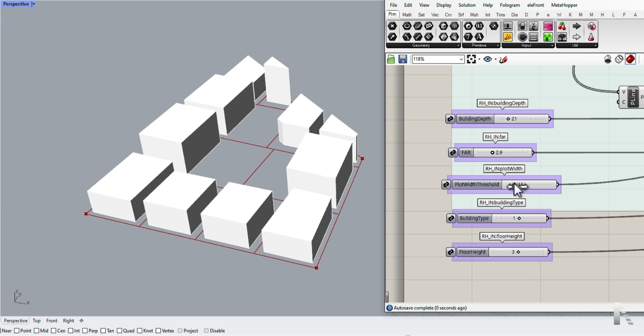644x336 pixels.
Task: Open the 118% zoom level dropdown
Action: [x=461, y=59]
